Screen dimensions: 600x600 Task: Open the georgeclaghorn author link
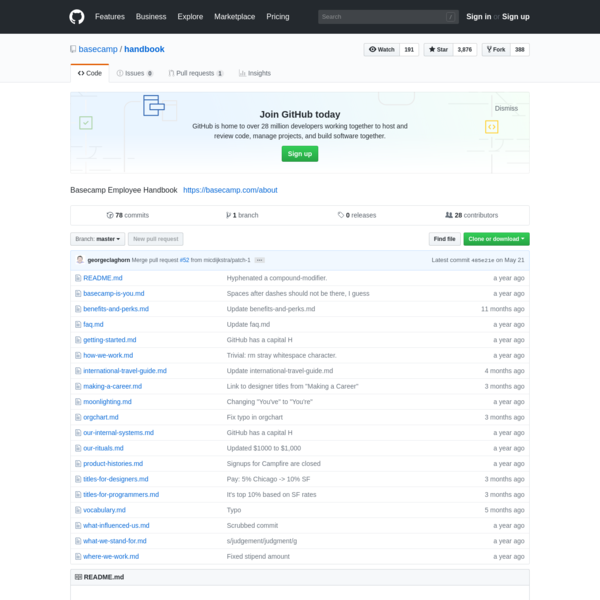(109, 260)
